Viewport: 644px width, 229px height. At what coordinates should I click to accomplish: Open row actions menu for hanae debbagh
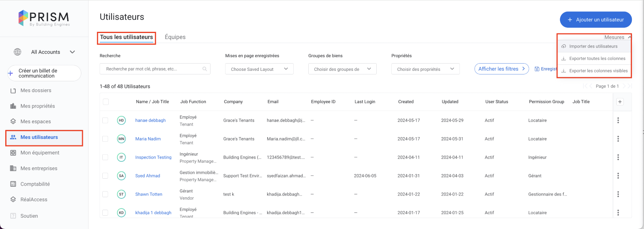[x=618, y=120]
